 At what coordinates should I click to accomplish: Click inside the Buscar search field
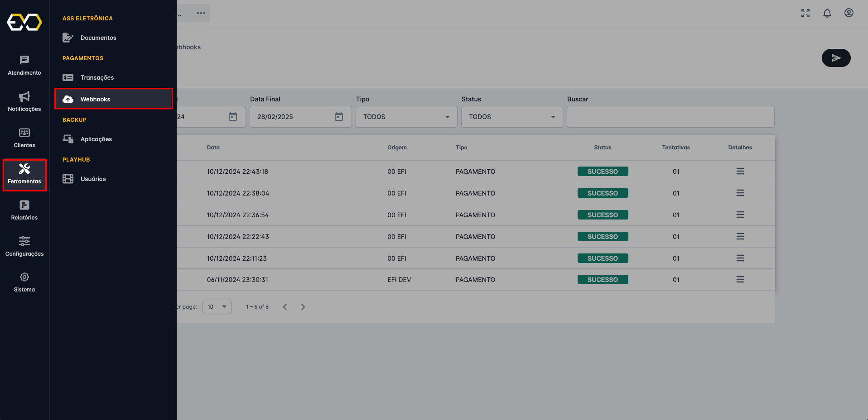[x=670, y=117]
